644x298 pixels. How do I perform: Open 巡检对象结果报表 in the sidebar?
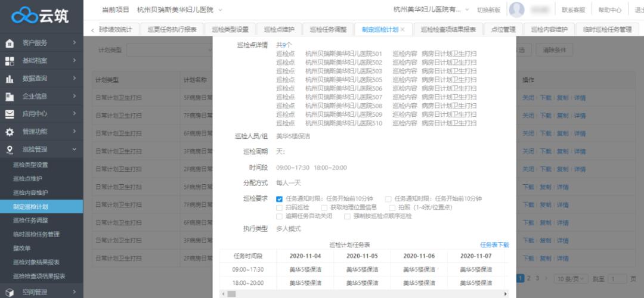pyautogui.click(x=36, y=262)
